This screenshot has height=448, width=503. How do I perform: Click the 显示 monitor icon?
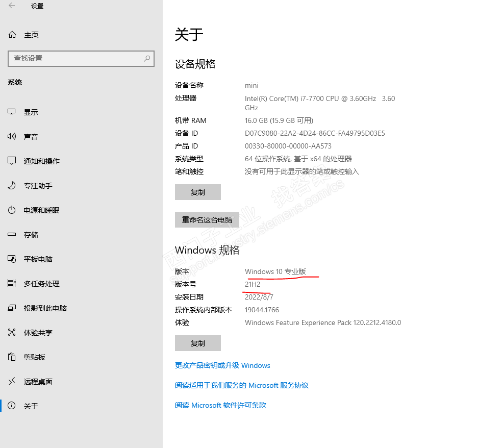tap(12, 112)
